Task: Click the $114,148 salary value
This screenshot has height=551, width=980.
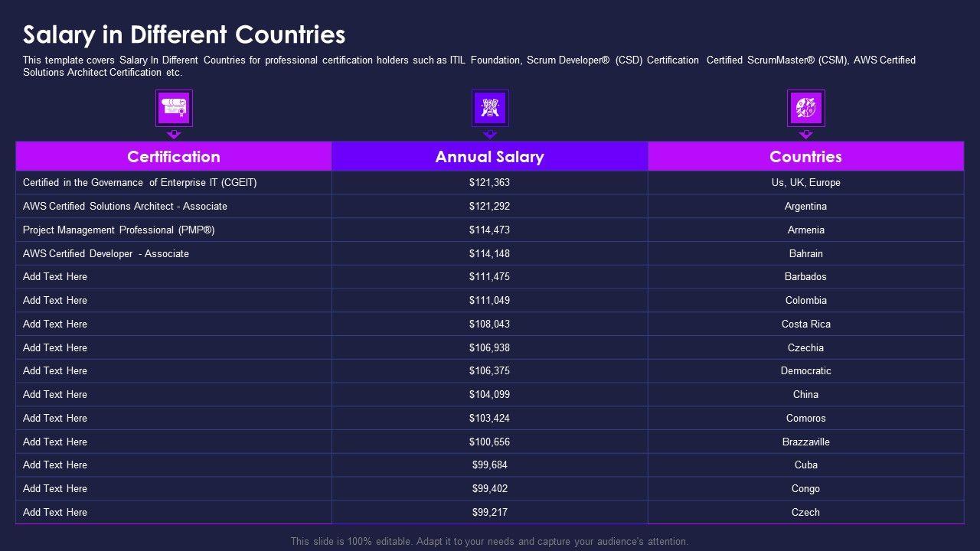Action: click(490, 253)
